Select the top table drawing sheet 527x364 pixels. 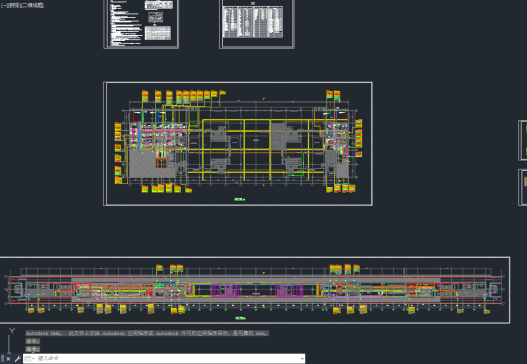pyautogui.click(x=257, y=24)
